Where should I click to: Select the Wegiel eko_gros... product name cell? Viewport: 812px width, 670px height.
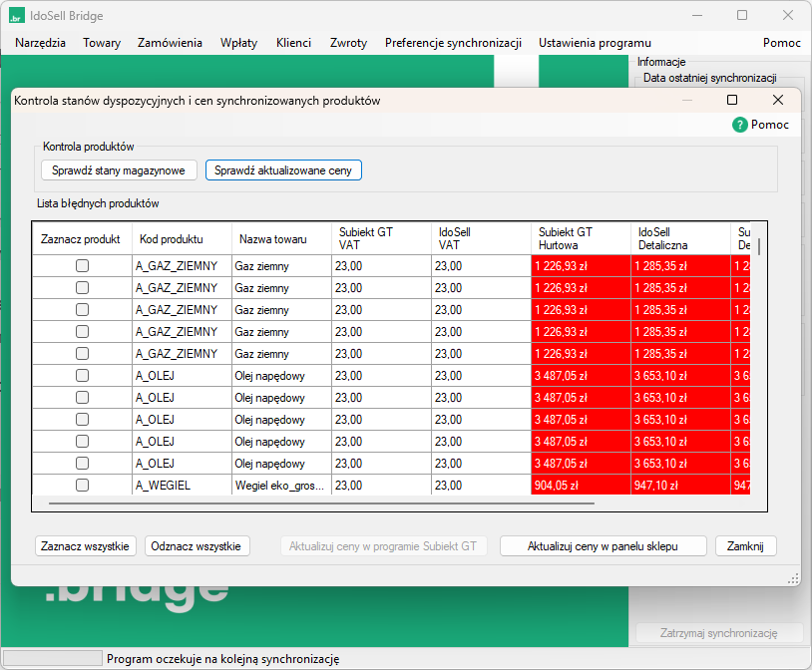281,486
